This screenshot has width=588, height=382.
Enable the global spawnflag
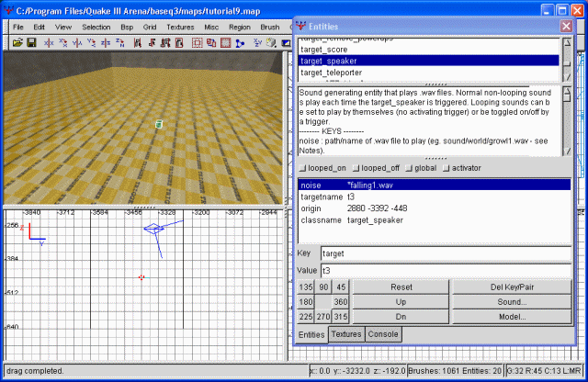422,168
